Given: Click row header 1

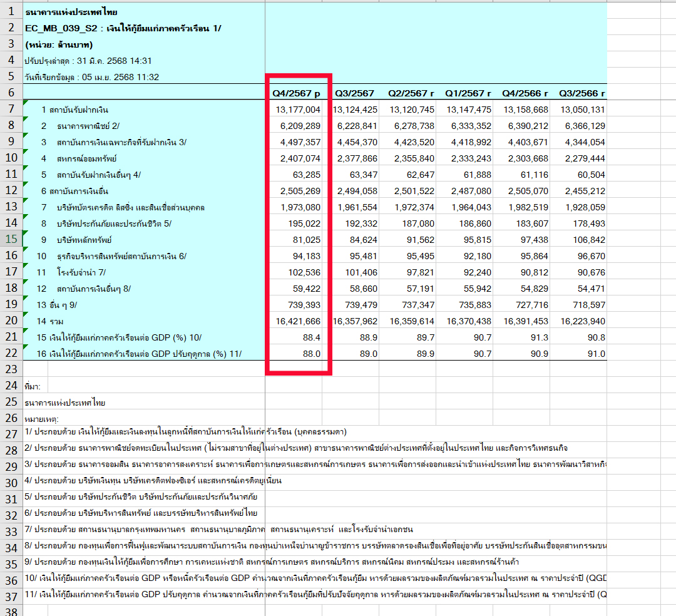Looking at the screenshot, I should [x=11, y=12].
